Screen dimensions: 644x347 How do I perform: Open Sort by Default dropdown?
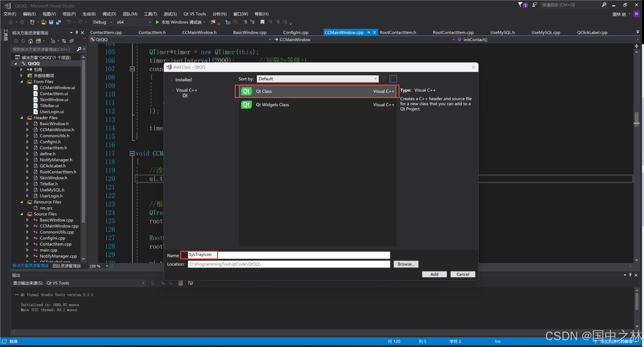318,79
